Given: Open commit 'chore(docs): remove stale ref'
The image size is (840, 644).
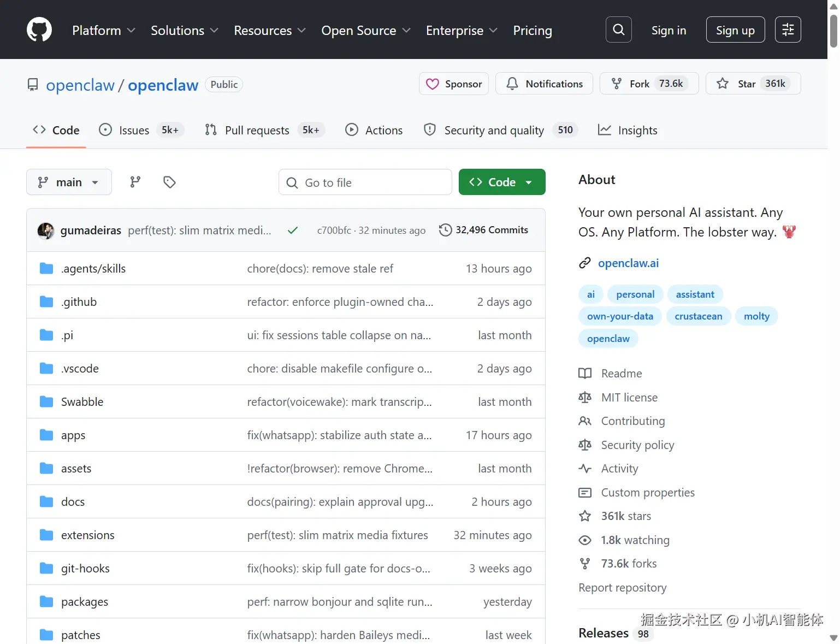Looking at the screenshot, I should point(320,269).
